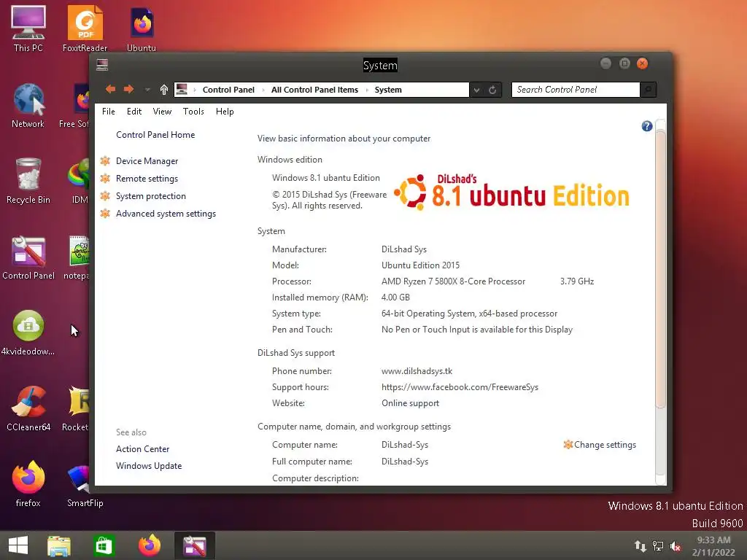Click the network activity tray icon
Viewport: 747px width, 560px height.
click(x=640, y=546)
